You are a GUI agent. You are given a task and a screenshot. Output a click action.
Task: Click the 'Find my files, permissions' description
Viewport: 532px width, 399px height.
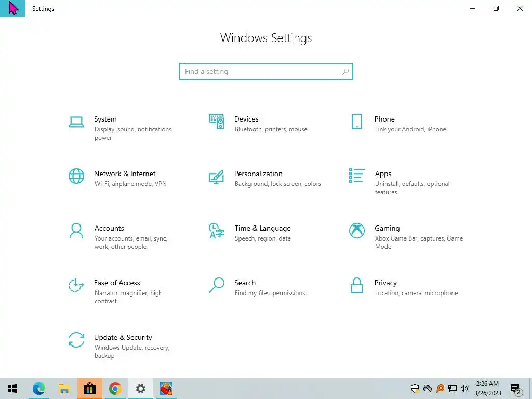pos(270,293)
